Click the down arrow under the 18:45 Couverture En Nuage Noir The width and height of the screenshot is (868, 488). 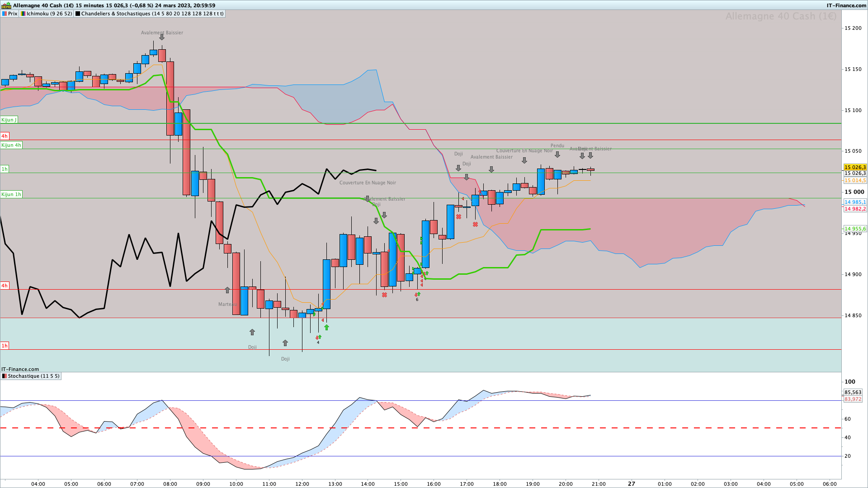coord(524,160)
